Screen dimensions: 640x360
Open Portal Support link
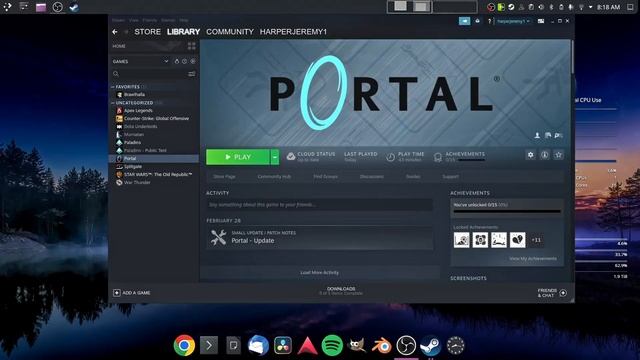(451, 177)
